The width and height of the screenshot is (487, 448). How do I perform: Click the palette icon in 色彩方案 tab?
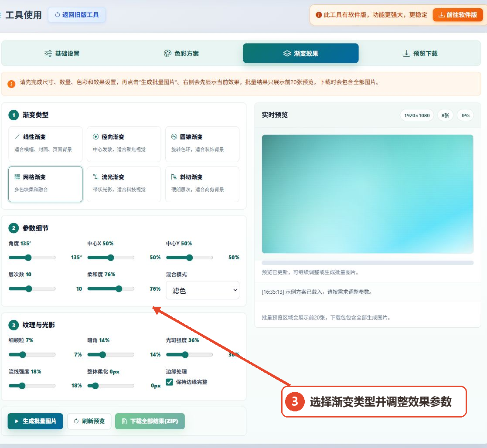tap(167, 54)
